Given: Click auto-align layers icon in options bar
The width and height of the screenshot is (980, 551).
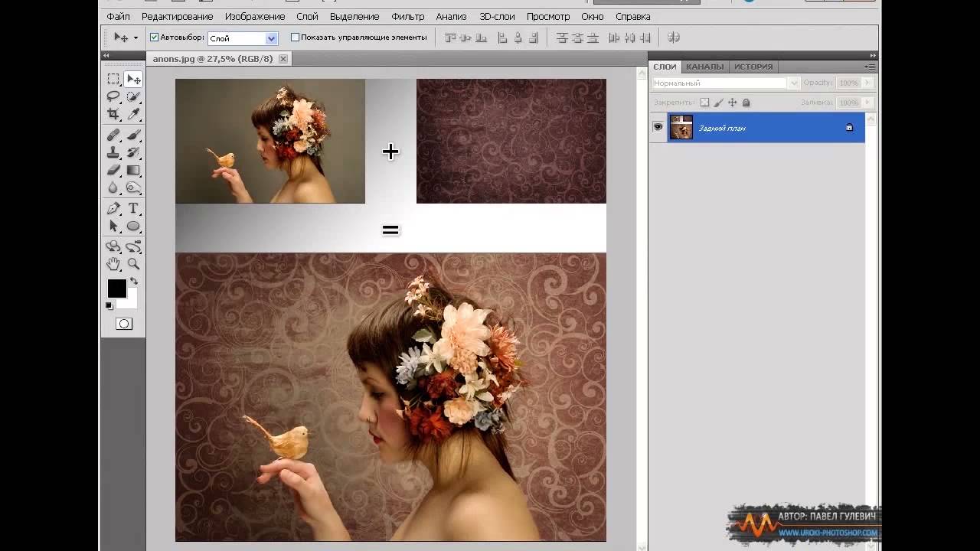Looking at the screenshot, I should point(674,37).
